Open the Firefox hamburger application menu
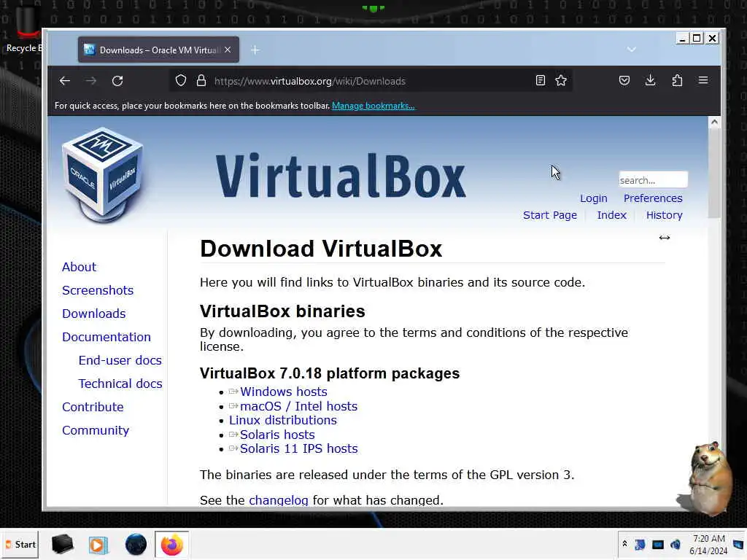This screenshot has height=560, width=747. point(703,80)
